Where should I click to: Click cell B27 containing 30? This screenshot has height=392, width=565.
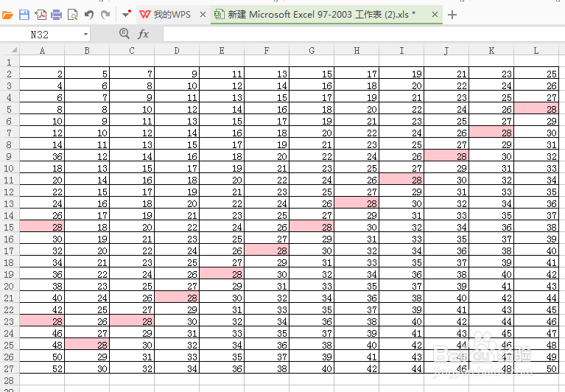pos(87,368)
